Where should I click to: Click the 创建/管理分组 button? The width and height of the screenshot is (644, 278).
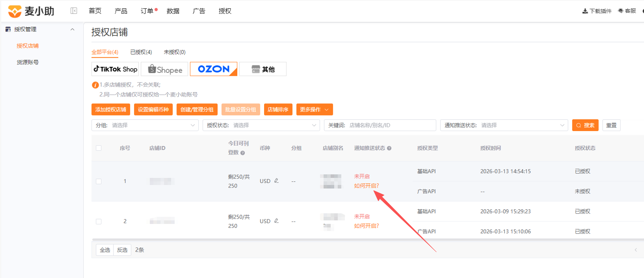(x=197, y=109)
